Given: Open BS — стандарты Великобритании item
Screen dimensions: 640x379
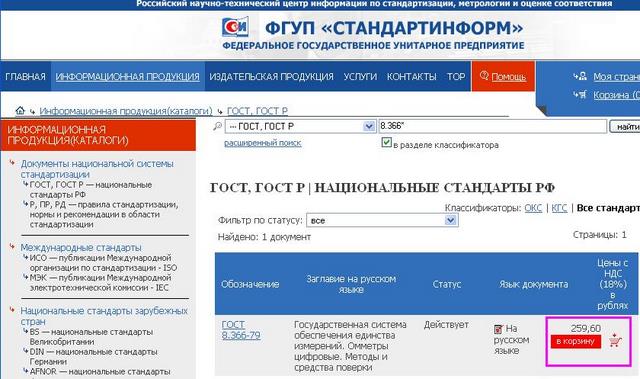Looking at the screenshot, I should [x=91, y=337].
